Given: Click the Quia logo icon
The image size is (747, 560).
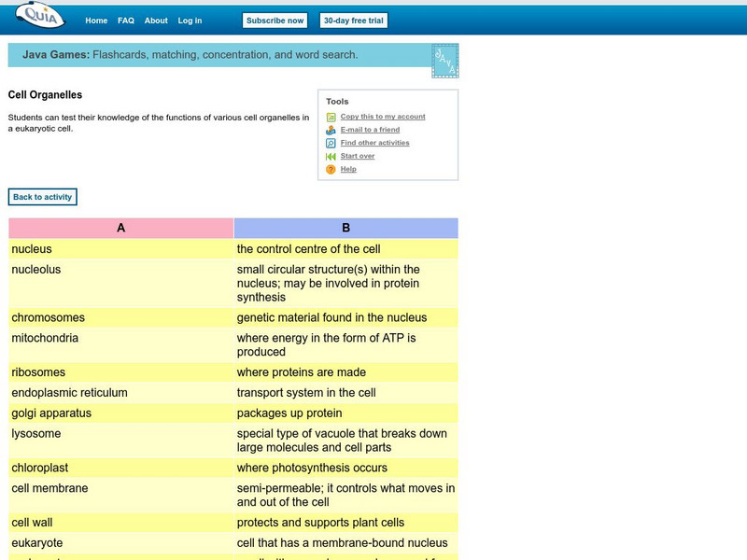Looking at the screenshot, I should click(x=37, y=17).
